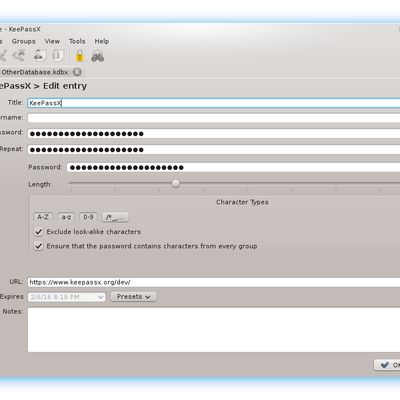The height and width of the screenshot is (400, 400).
Task: Toggle special characters type button
Action: click(x=115, y=217)
